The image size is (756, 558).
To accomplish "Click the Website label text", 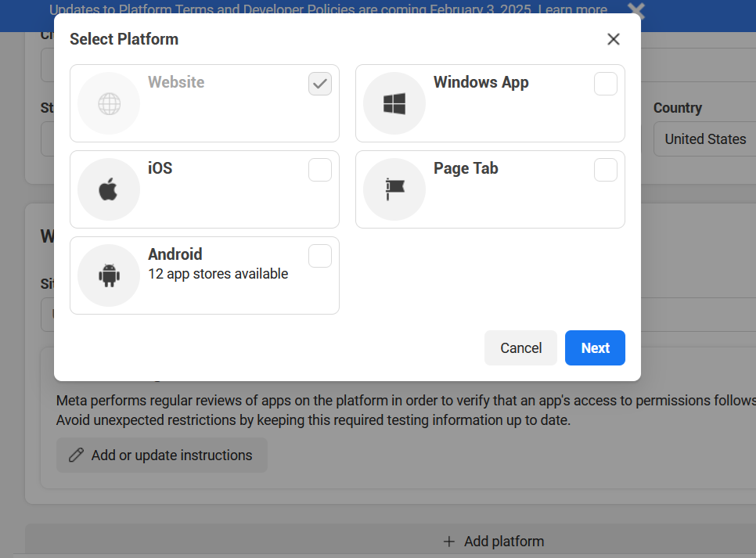I will click(x=176, y=82).
